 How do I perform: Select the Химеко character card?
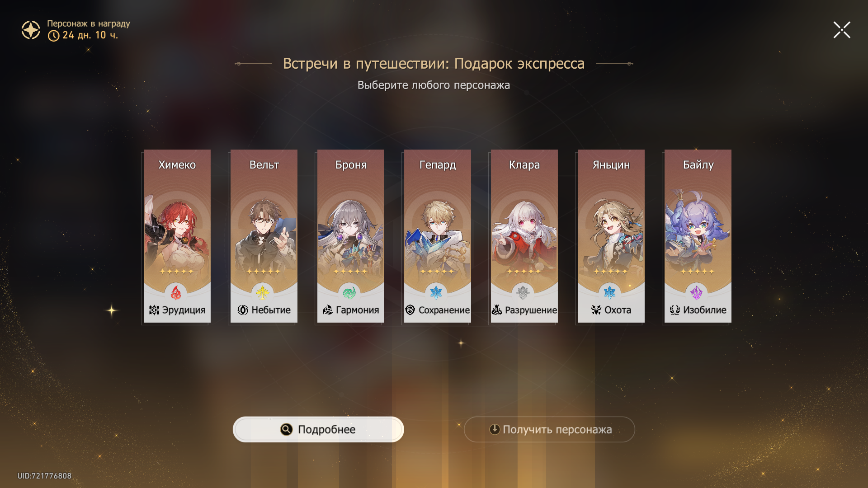click(177, 236)
